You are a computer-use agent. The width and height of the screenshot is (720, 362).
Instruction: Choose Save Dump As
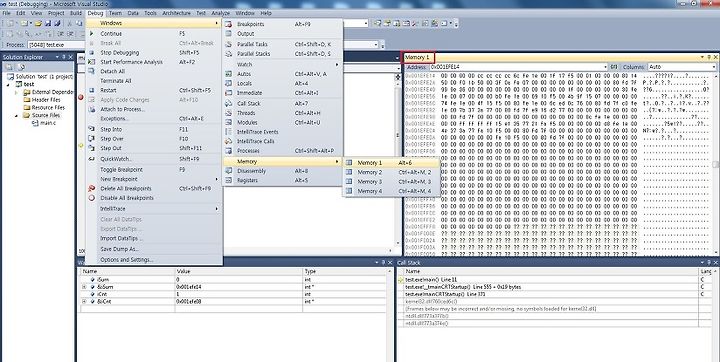click(x=154, y=249)
